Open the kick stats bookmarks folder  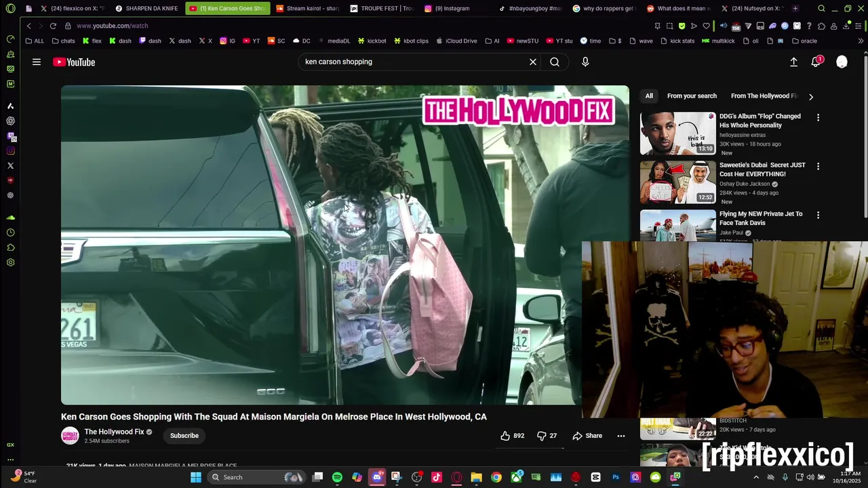pos(677,41)
